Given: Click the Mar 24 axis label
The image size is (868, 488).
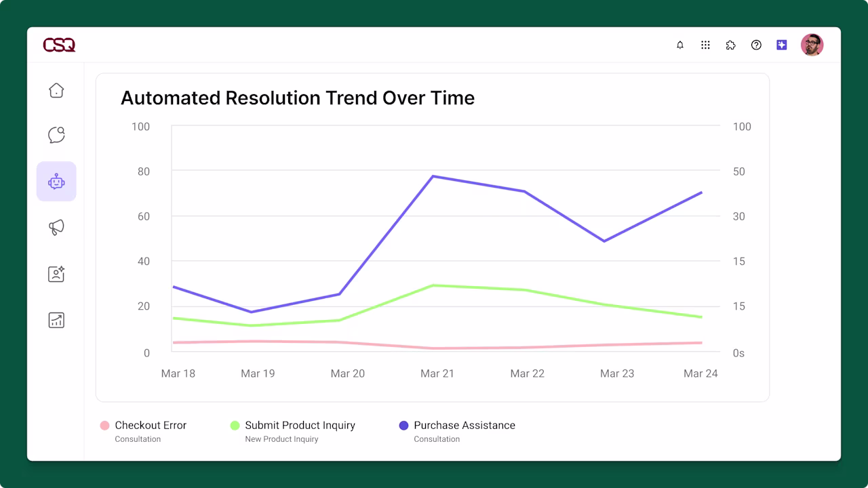Looking at the screenshot, I should coord(701,373).
